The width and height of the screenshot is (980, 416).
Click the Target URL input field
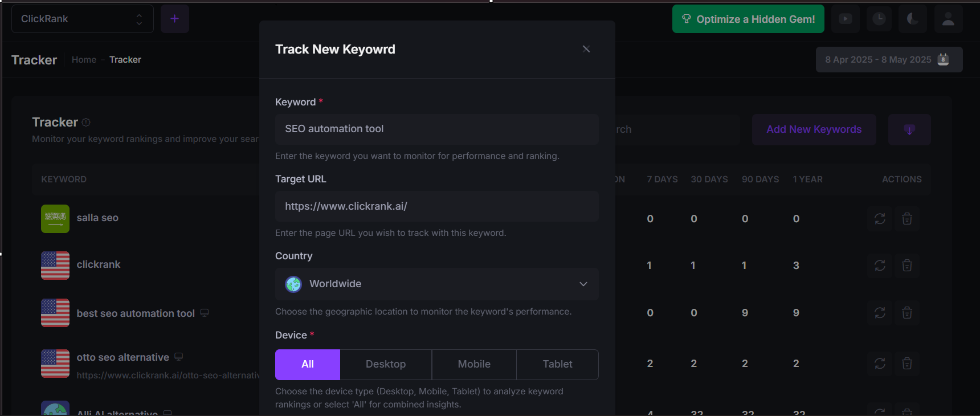(436, 206)
